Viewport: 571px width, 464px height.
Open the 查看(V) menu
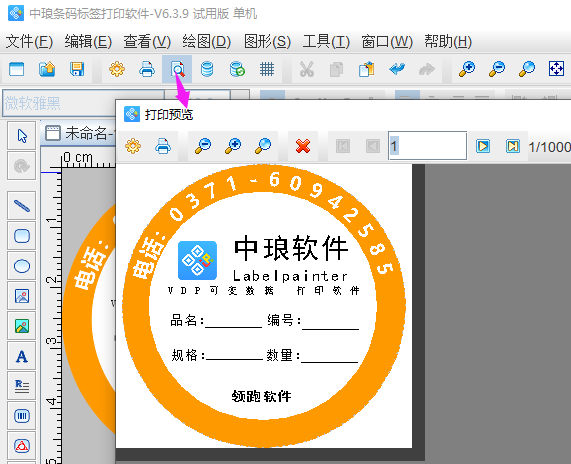click(147, 42)
